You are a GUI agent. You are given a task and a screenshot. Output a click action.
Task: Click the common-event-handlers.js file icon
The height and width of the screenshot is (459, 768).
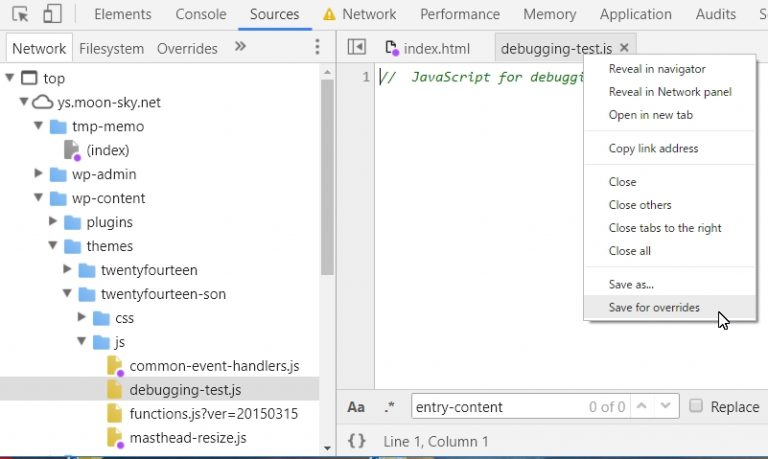(115, 366)
